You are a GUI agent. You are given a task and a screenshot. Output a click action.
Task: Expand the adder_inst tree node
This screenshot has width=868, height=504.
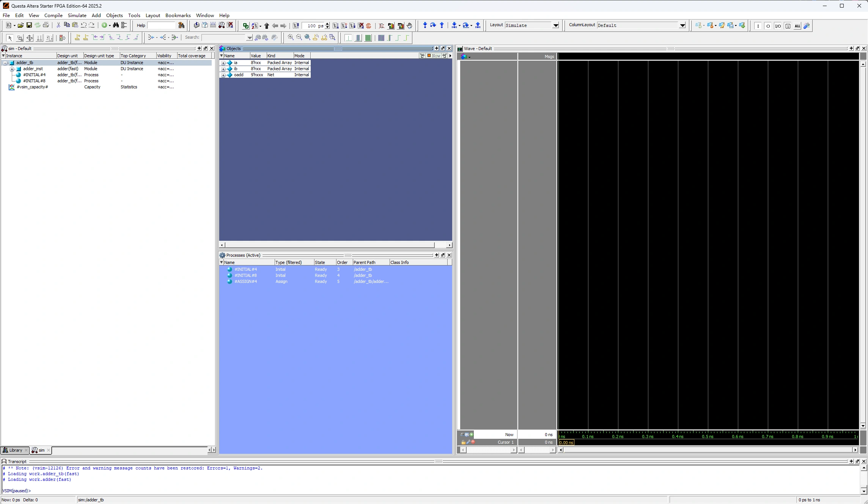[12, 69]
